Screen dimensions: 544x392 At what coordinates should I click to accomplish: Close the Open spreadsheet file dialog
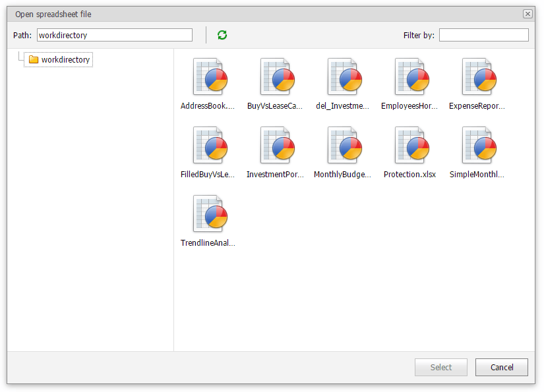[x=528, y=14]
